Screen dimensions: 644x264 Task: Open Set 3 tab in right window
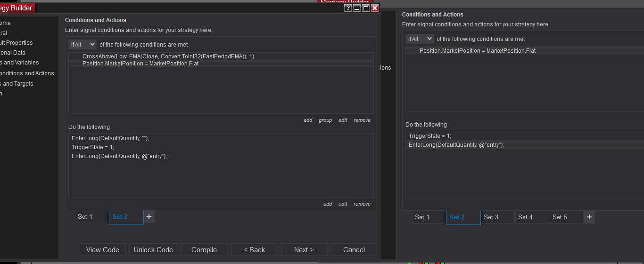497,217
